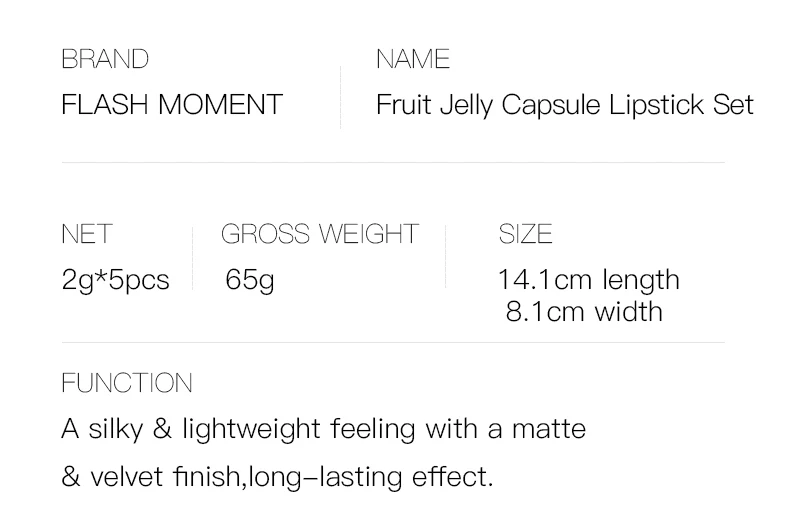
Task: Click the SIZE heading label
Action: click(x=525, y=234)
